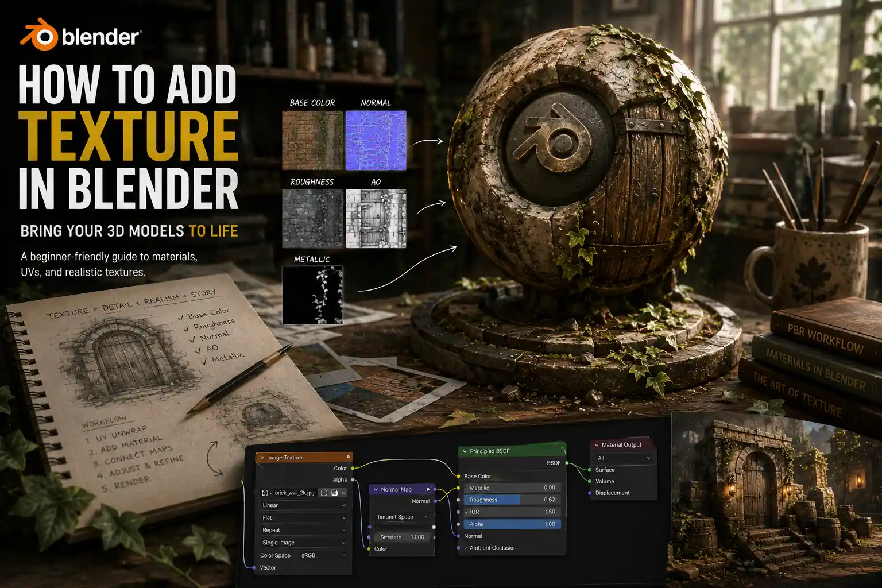Open the Linear interpolation dropdown
Screen dimensions: 882x588
click(304, 505)
